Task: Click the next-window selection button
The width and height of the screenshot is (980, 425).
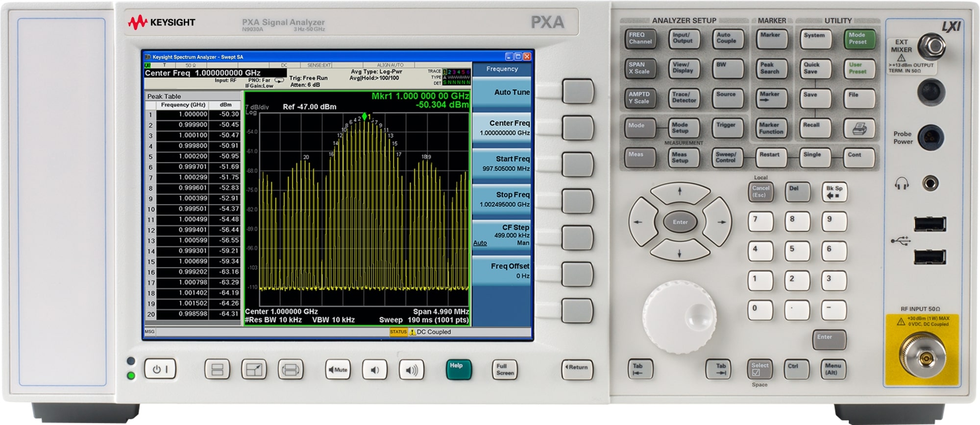Action: (291, 370)
